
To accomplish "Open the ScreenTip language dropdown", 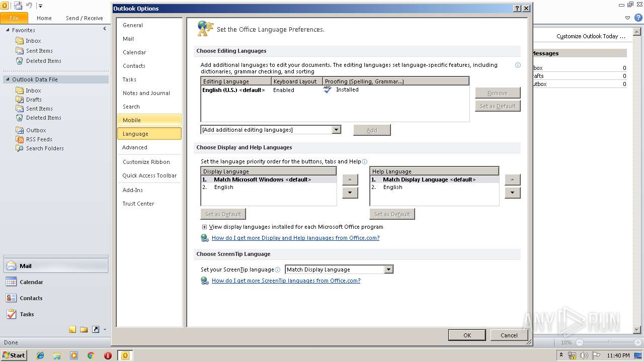I will tap(388, 269).
